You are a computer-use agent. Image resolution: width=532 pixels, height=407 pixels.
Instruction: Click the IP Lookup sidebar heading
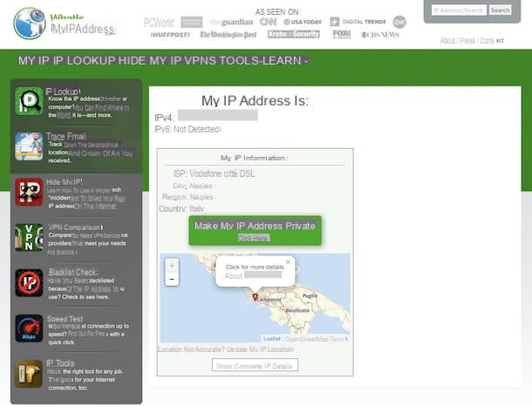tap(63, 92)
